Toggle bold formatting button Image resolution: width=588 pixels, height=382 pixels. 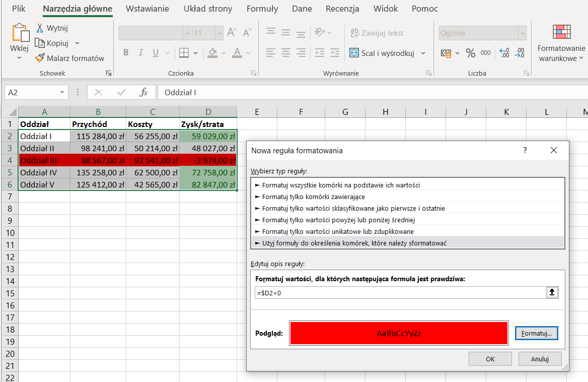tap(126, 53)
